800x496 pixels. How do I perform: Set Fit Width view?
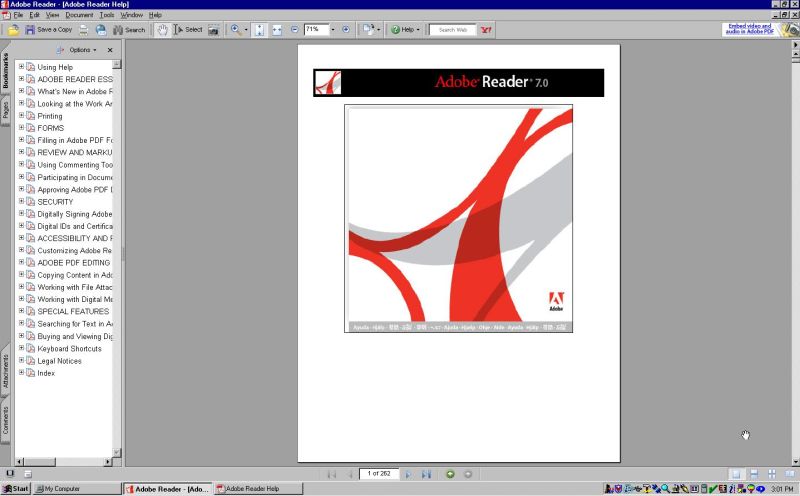pos(277,30)
